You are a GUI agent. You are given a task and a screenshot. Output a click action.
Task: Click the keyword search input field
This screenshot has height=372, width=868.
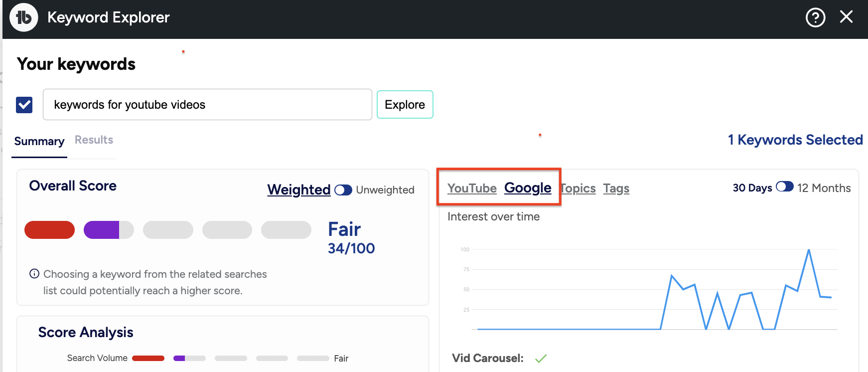[x=207, y=105]
